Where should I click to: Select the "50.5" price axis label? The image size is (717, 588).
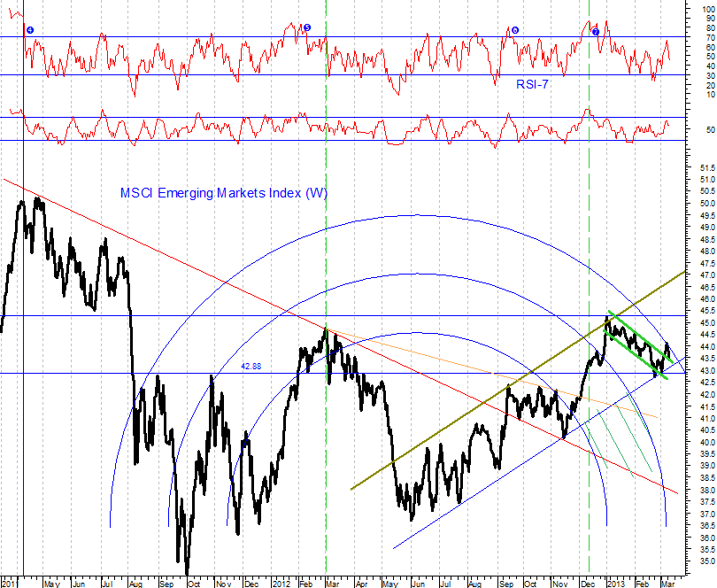click(x=707, y=191)
